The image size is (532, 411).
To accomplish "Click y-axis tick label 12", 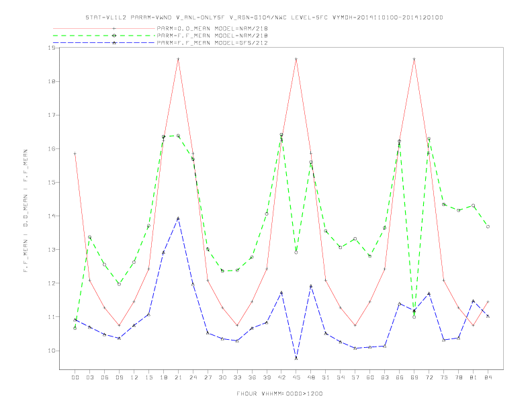I will click(x=52, y=283).
